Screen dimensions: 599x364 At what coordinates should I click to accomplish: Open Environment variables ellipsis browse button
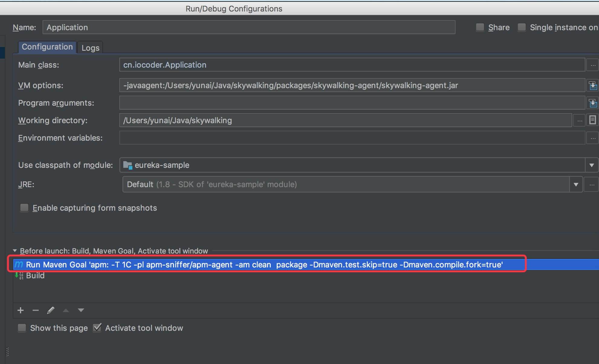coord(593,138)
